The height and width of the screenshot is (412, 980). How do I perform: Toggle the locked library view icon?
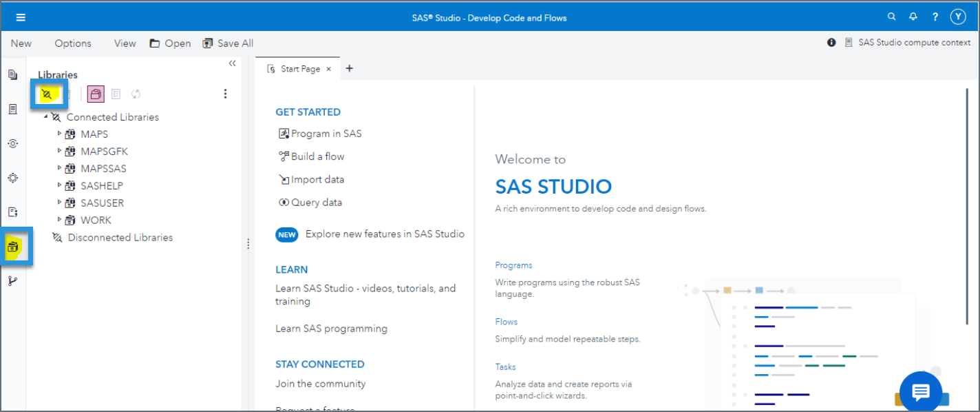pos(96,94)
